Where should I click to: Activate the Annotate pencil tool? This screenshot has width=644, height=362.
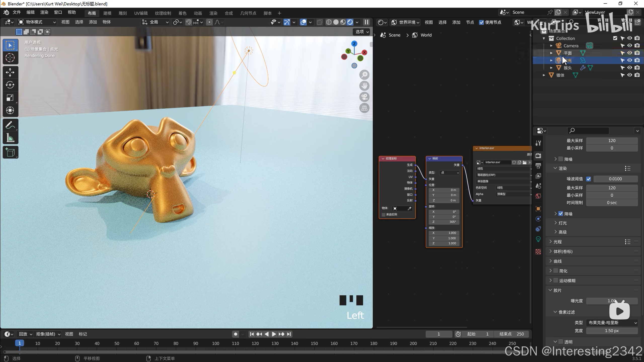coord(10,125)
